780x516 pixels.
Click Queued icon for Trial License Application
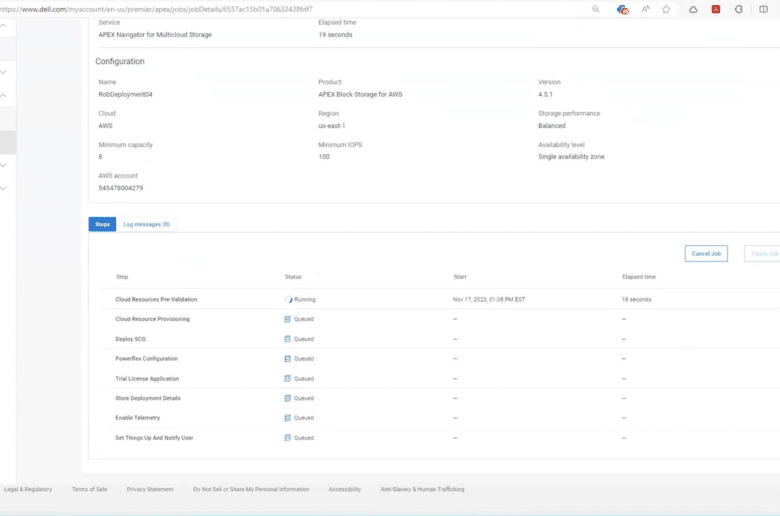pyautogui.click(x=288, y=379)
